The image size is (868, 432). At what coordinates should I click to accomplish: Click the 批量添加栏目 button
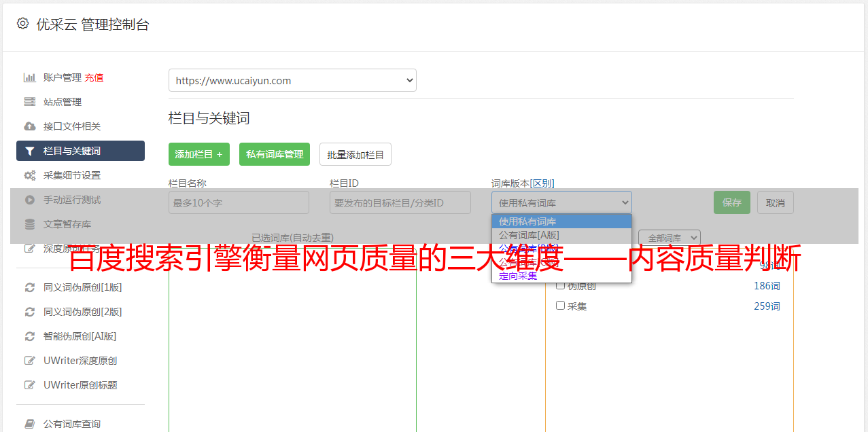click(x=355, y=154)
